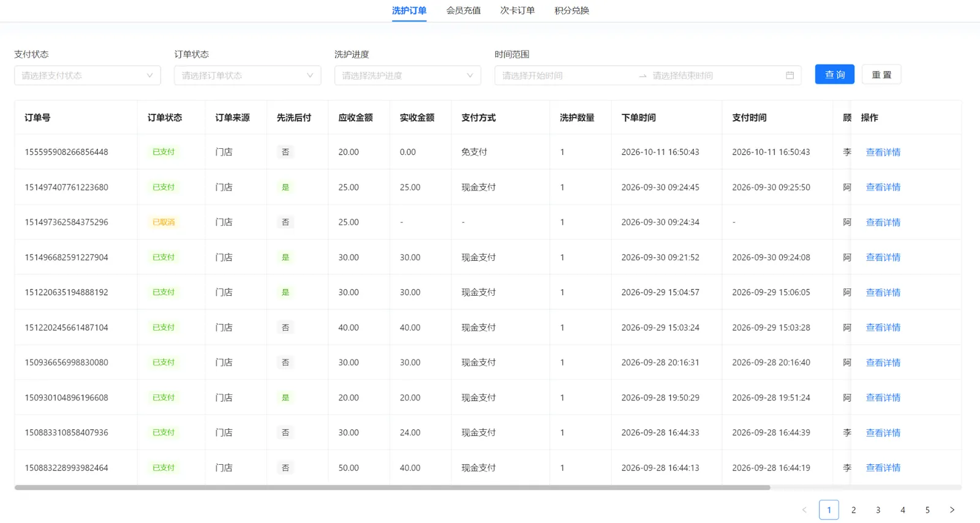Expand the 订单状态 dropdown
This screenshot has height=523, width=980.
tap(247, 75)
